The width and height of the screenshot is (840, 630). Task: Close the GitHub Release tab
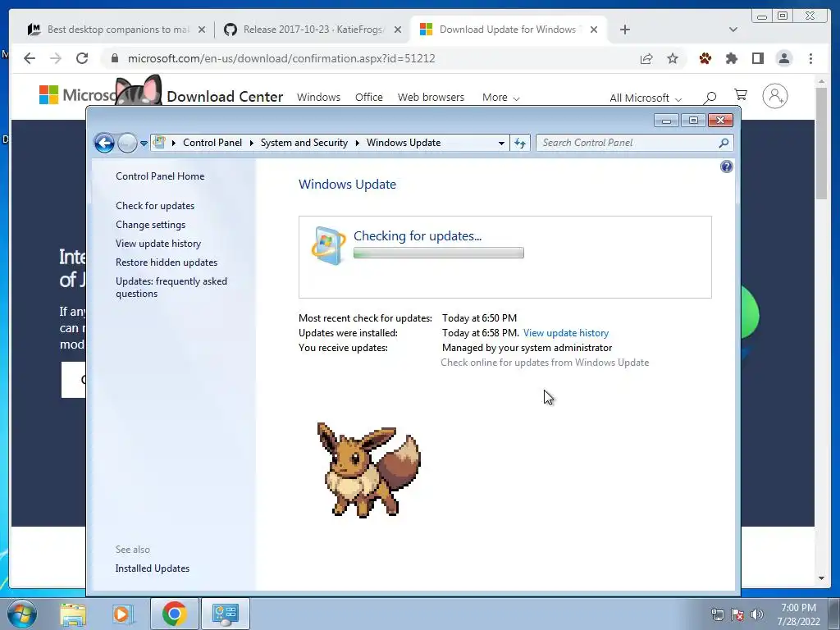[398, 30]
